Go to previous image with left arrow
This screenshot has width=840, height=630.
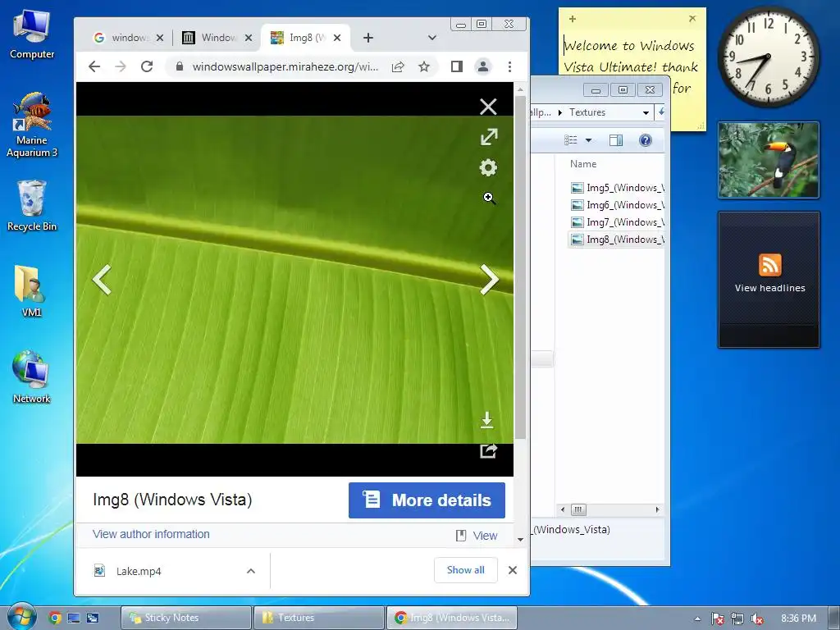(x=102, y=280)
